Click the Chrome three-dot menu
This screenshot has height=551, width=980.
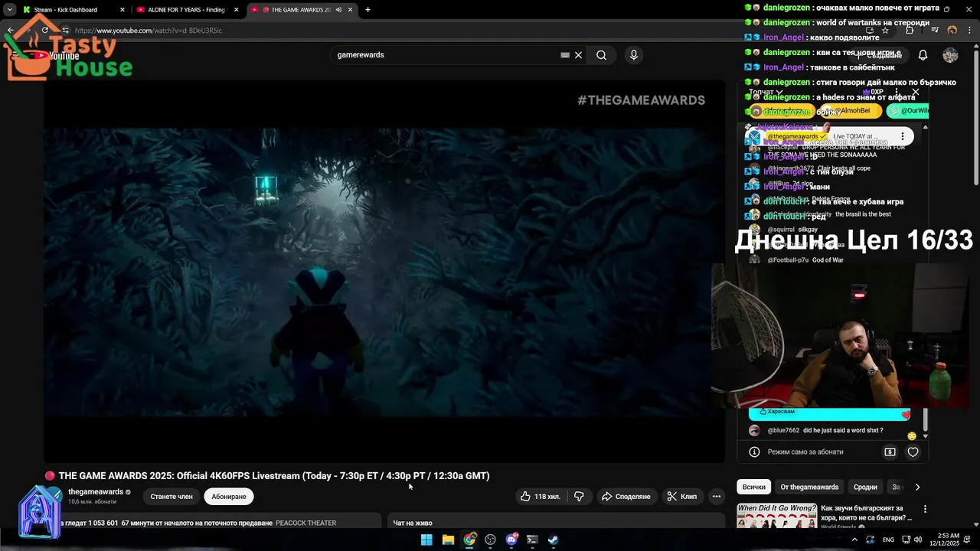pos(970,31)
